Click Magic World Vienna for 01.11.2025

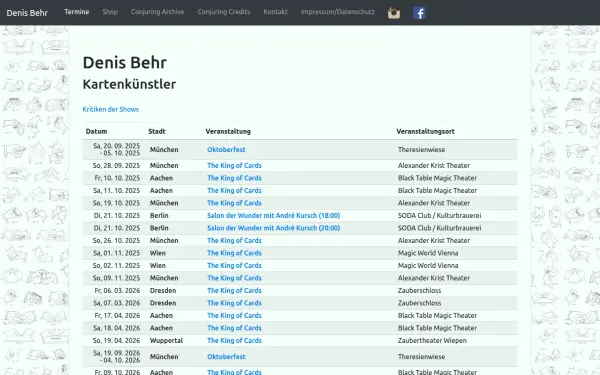tap(428, 253)
